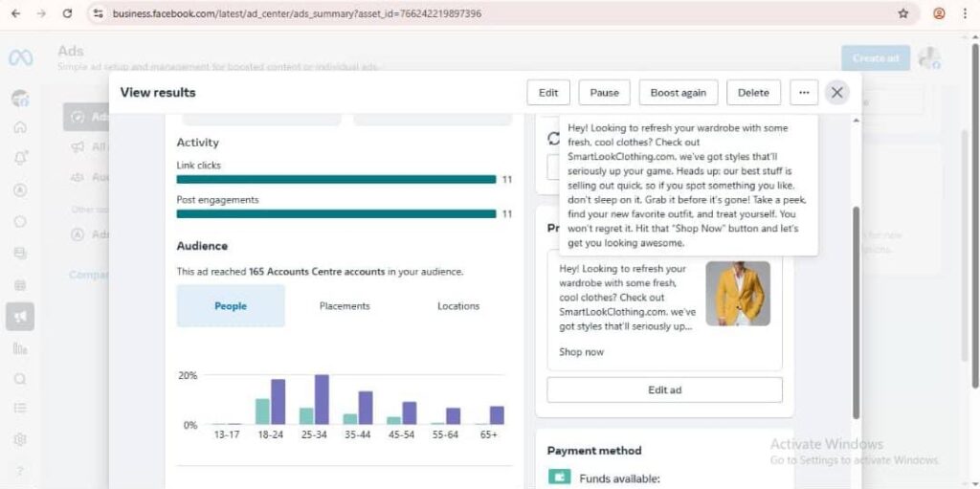Open Notifications bell in the sidebar
The height and width of the screenshot is (489, 980).
(20, 159)
